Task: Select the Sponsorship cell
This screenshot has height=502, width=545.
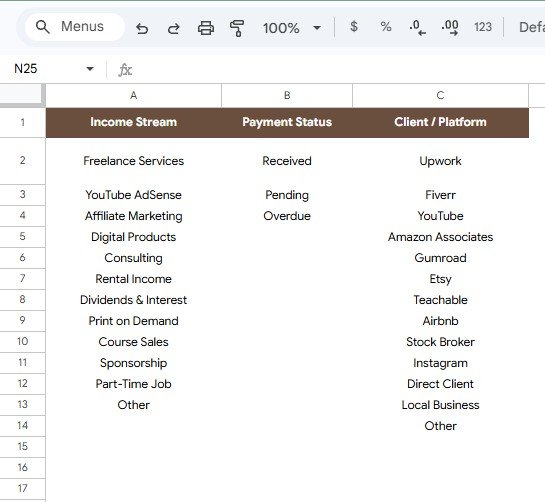Action: pyautogui.click(x=133, y=363)
